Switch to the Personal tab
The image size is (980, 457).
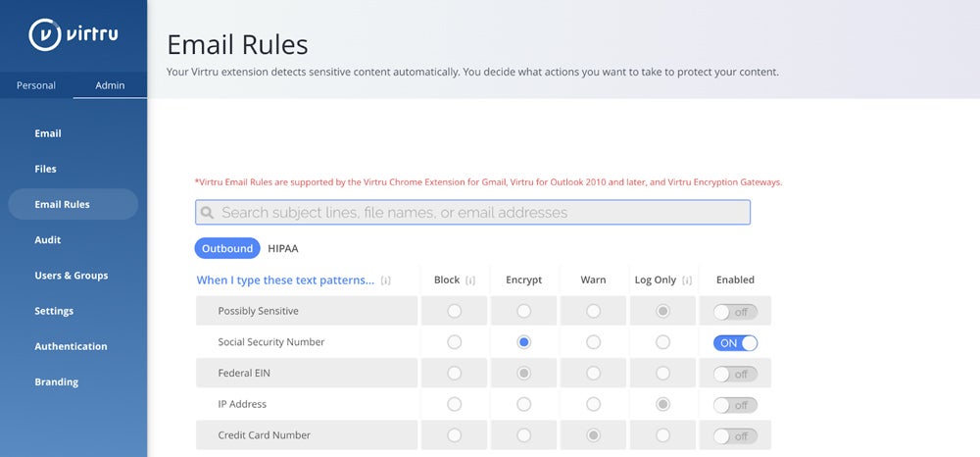coord(36,85)
